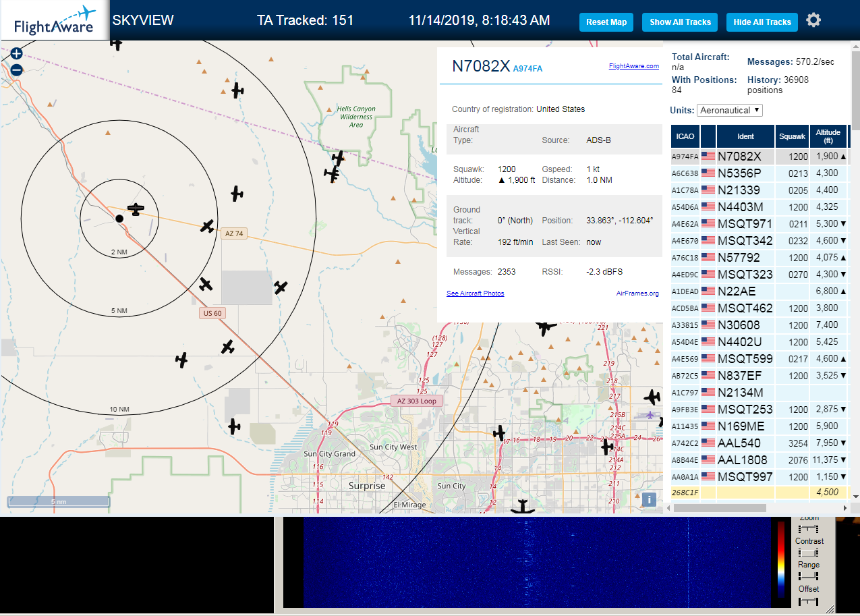Click Show All Tracks
The width and height of the screenshot is (860, 616).
[680, 22]
